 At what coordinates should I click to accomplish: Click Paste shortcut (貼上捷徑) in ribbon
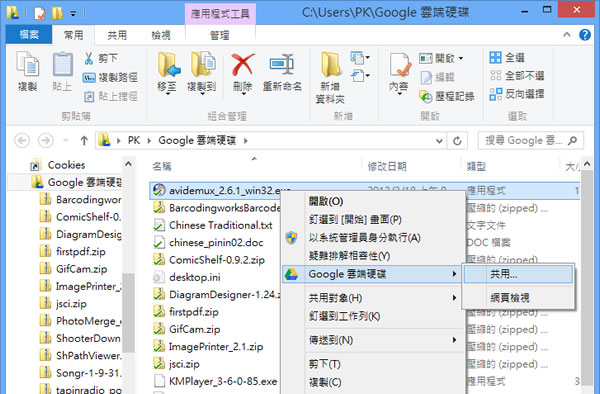pyautogui.click(x=110, y=96)
